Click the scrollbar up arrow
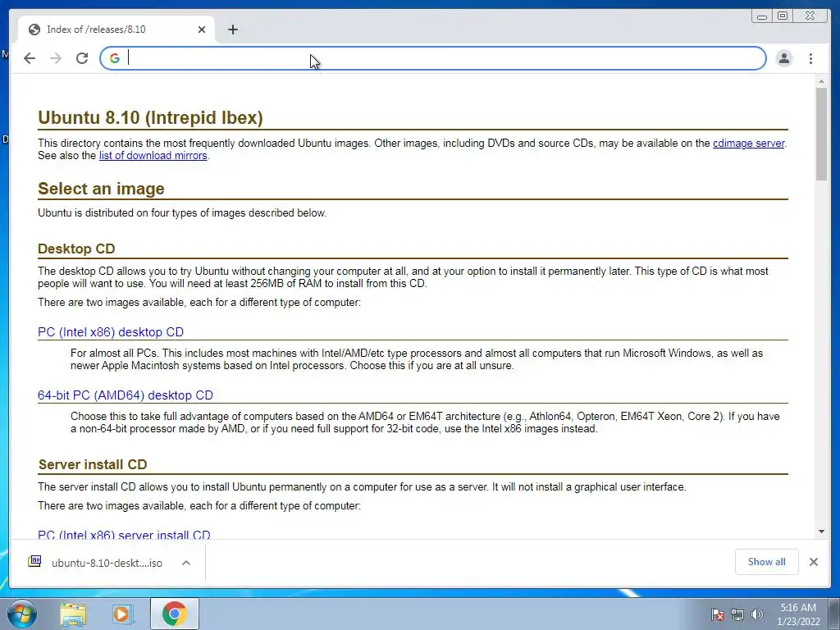The height and width of the screenshot is (630, 840). (x=821, y=81)
